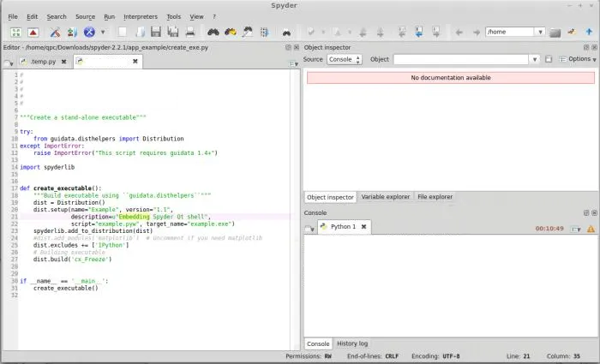Expand the arrow beside the blue X icon

pos(103,33)
